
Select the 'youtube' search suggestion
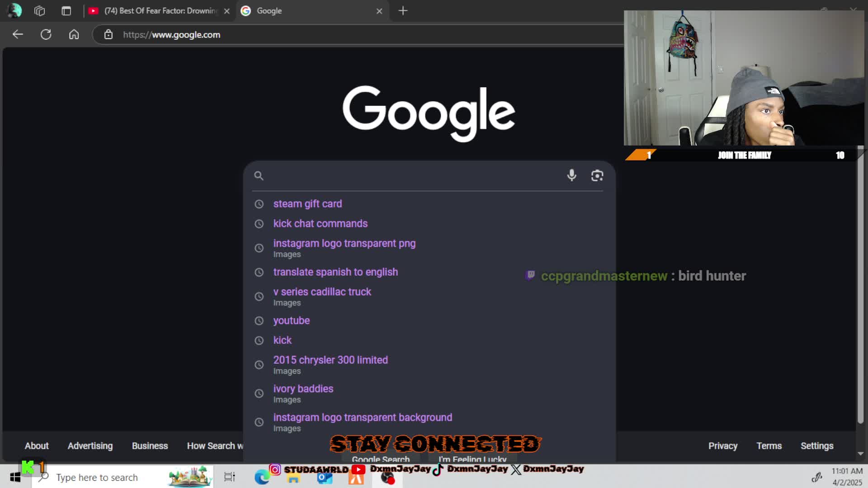pyautogui.click(x=429, y=321)
